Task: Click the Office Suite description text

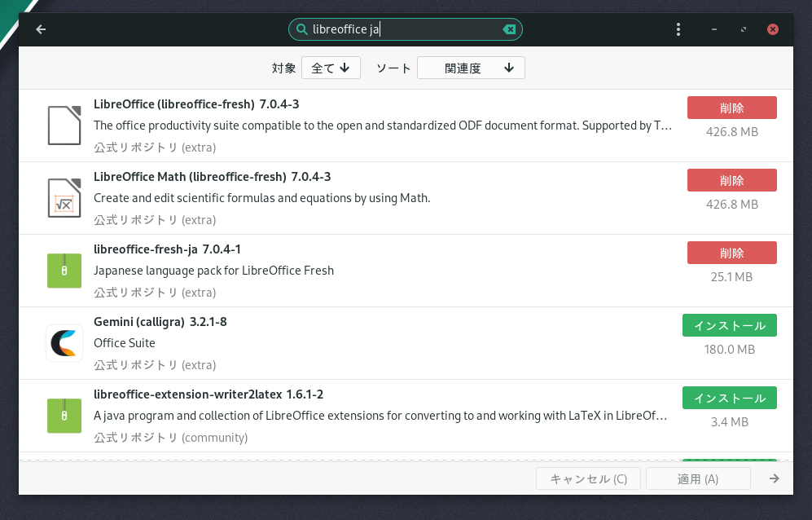Action: pyautogui.click(x=125, y=343)
